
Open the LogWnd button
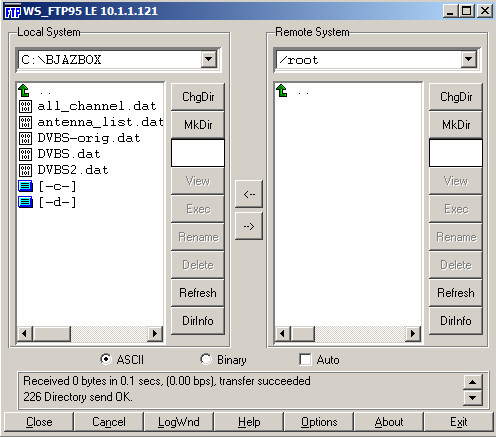(x=179, y=422)
